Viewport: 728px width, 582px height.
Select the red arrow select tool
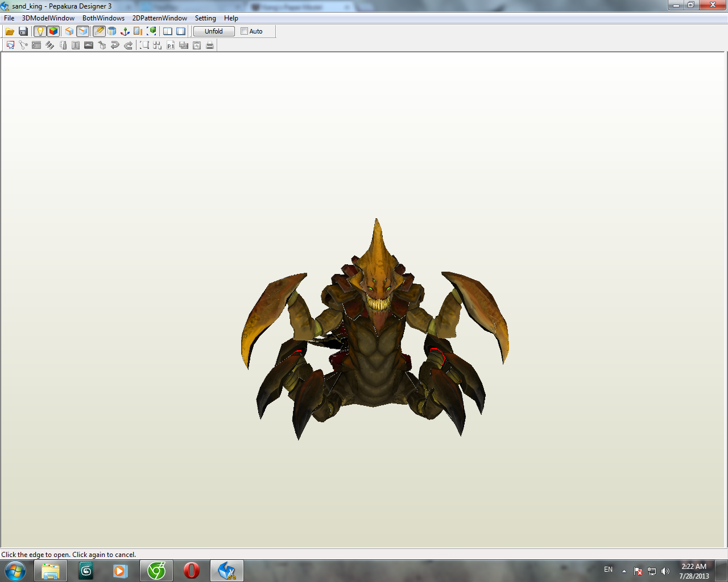tap(10, 45)
